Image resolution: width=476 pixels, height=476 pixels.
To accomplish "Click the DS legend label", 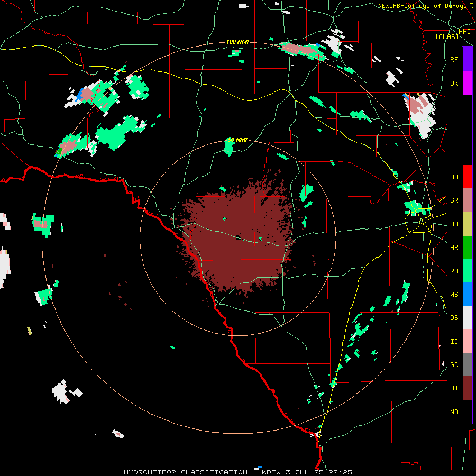I will coord(454,318).
